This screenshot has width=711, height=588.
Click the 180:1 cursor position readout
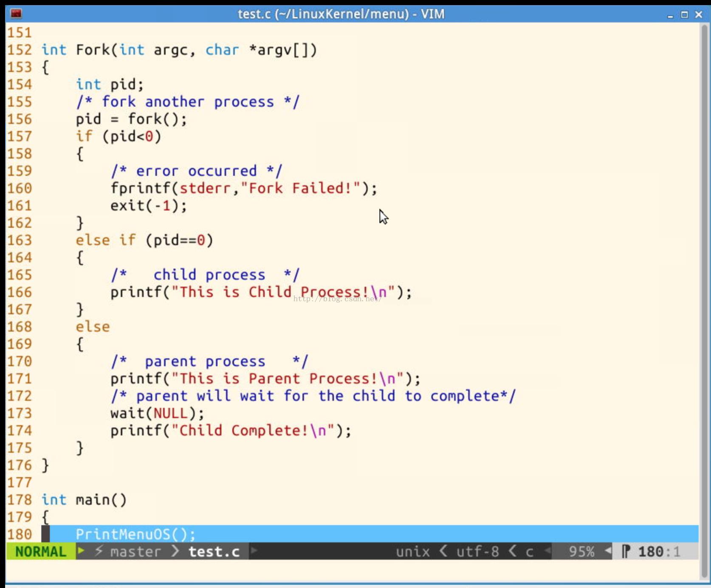[659, 551]
